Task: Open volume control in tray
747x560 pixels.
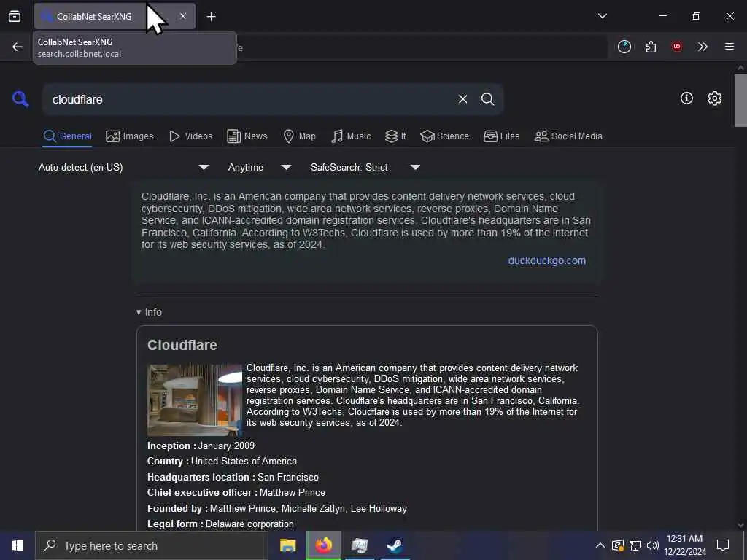Action: (x=653, y=545)
